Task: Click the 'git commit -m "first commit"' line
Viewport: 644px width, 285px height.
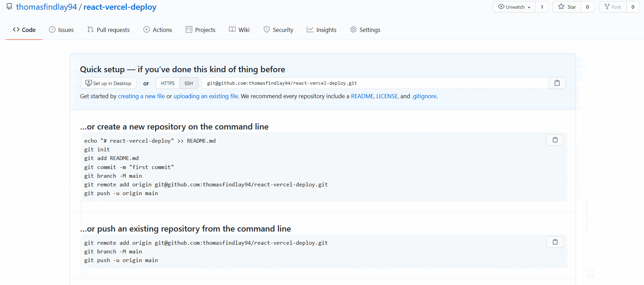Action: click(x=129, y=167)
